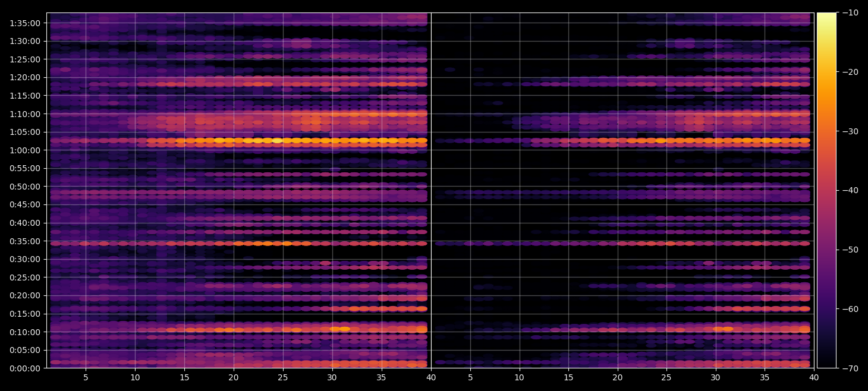Click x-axis label 20 of left heatmap

234,377
